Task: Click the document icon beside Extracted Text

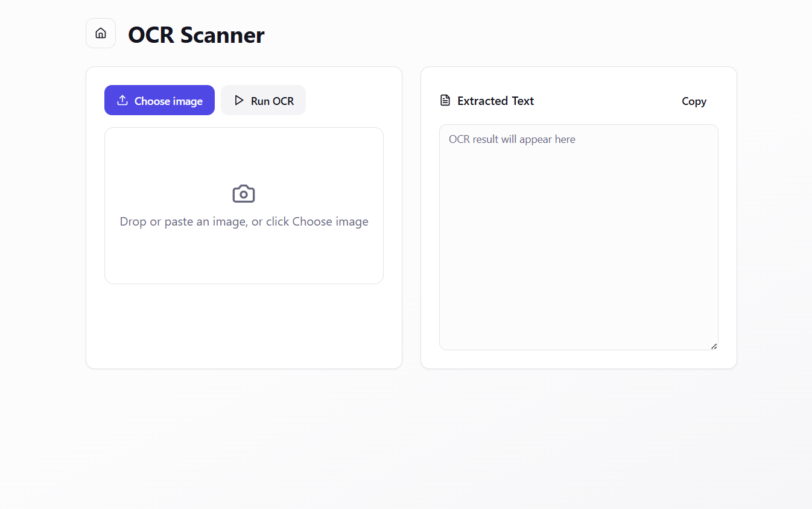Action: (x=445, y=100)
